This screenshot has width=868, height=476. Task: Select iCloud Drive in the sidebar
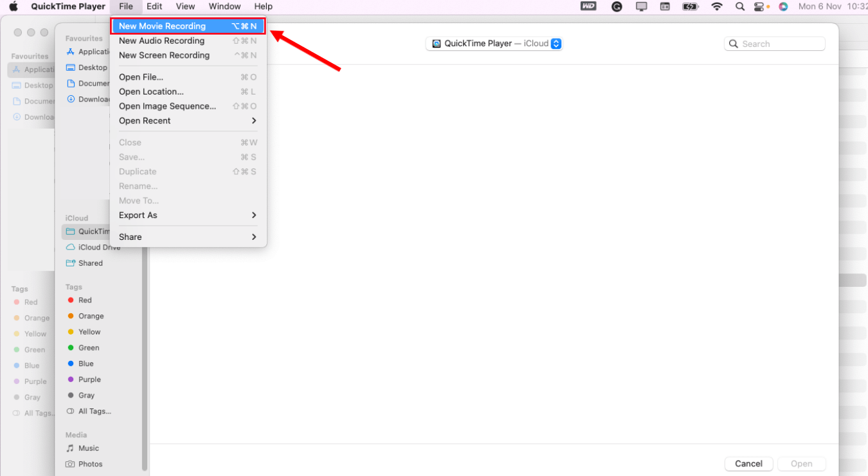(93, 247)
